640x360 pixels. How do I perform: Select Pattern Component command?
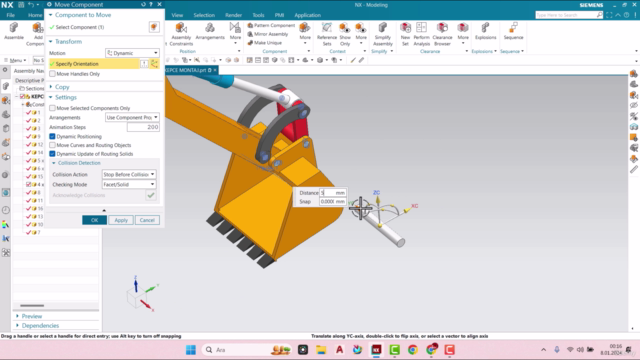pyautogui.click(x=271, y=25)
